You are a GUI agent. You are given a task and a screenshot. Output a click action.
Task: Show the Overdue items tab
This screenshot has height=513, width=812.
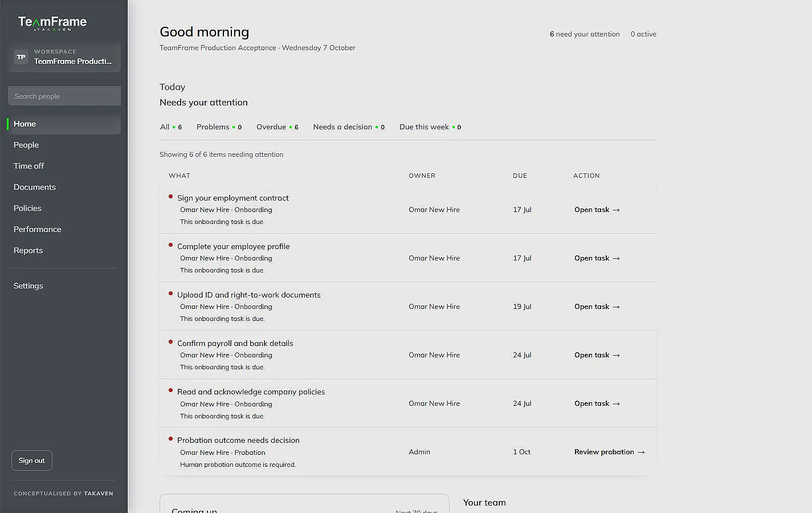(278, 127)
